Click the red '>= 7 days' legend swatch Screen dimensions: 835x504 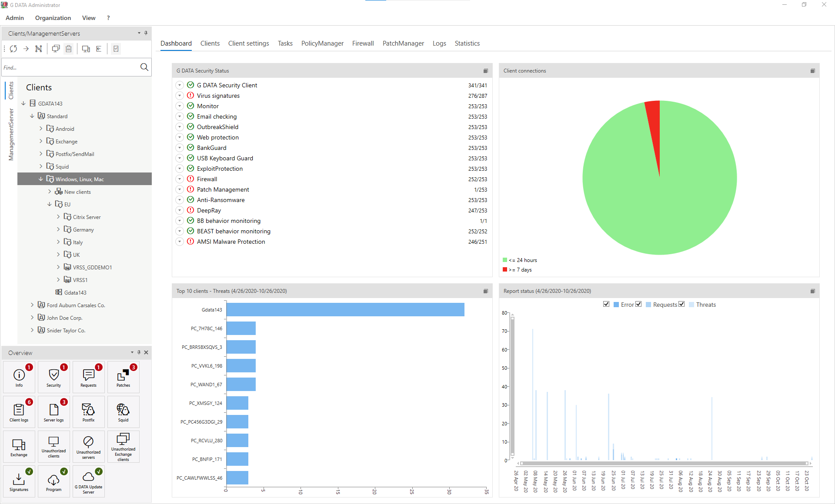[x=505, y=269]
